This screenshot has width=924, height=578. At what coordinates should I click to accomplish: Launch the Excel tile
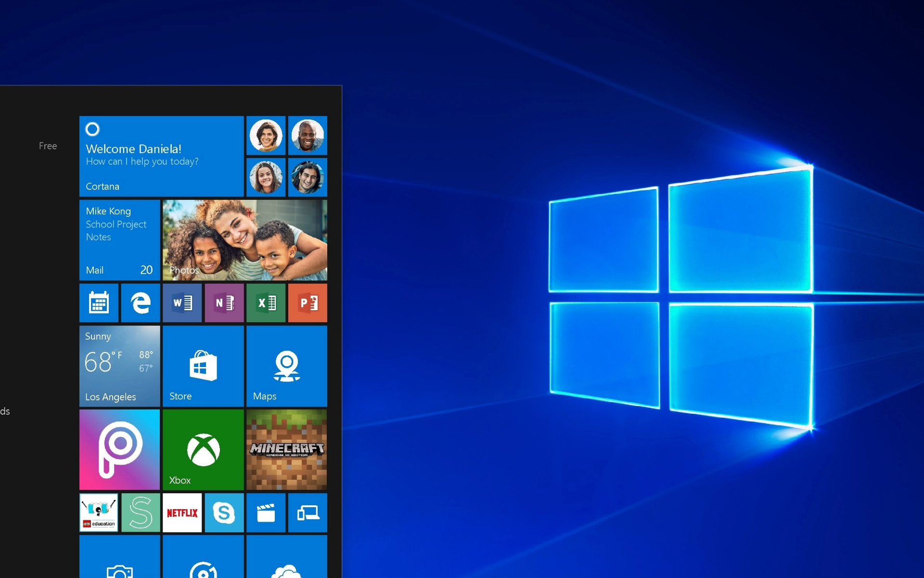pyautogui.click(x=266, y=303)
